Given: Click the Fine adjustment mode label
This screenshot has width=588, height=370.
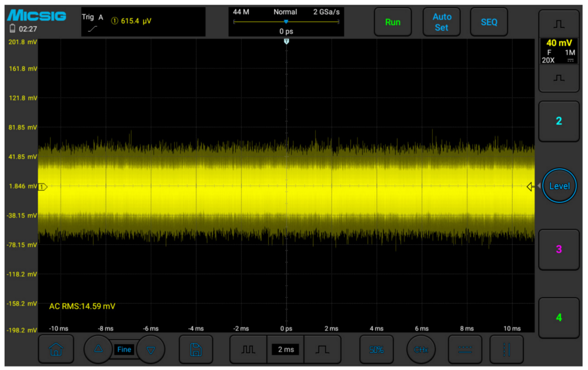Looking at the screenshot, I should [x=125, y=349].
